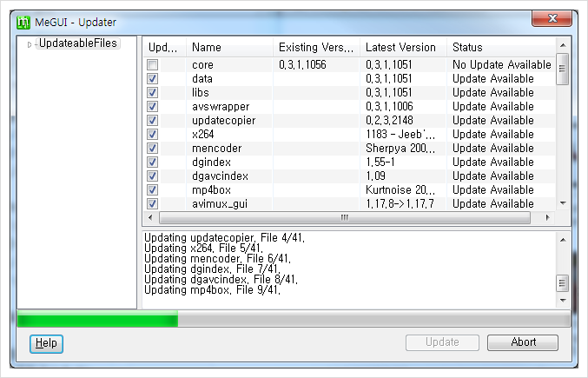Click the '1.17.8->1.17.7' version cell
Image resolution: width=588 pixels, height=378 pixels.
(400, 203)
